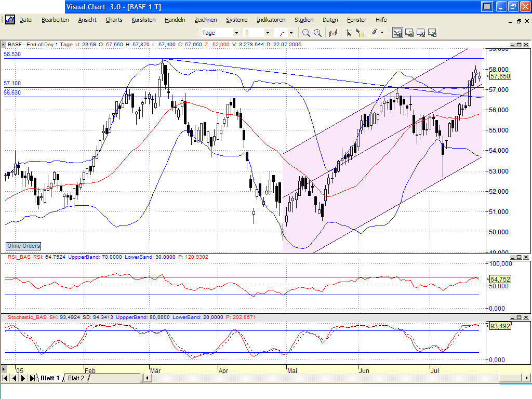Switch to chart window layout 4

[x=432, y=32]
